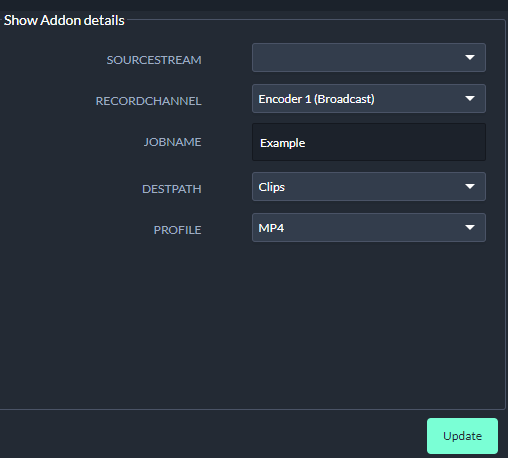Click the SOURCESTREAM dropdown arrow icon
508x458 pixels.
[470, 57]
